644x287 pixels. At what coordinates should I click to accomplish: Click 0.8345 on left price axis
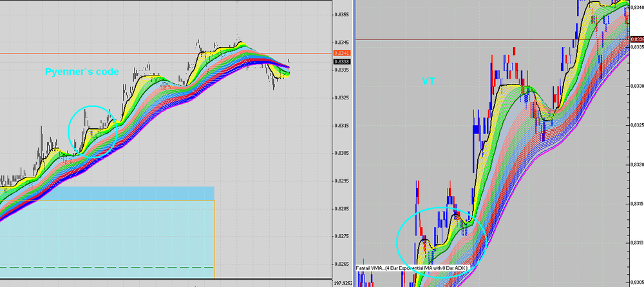[x=342, y=43]
